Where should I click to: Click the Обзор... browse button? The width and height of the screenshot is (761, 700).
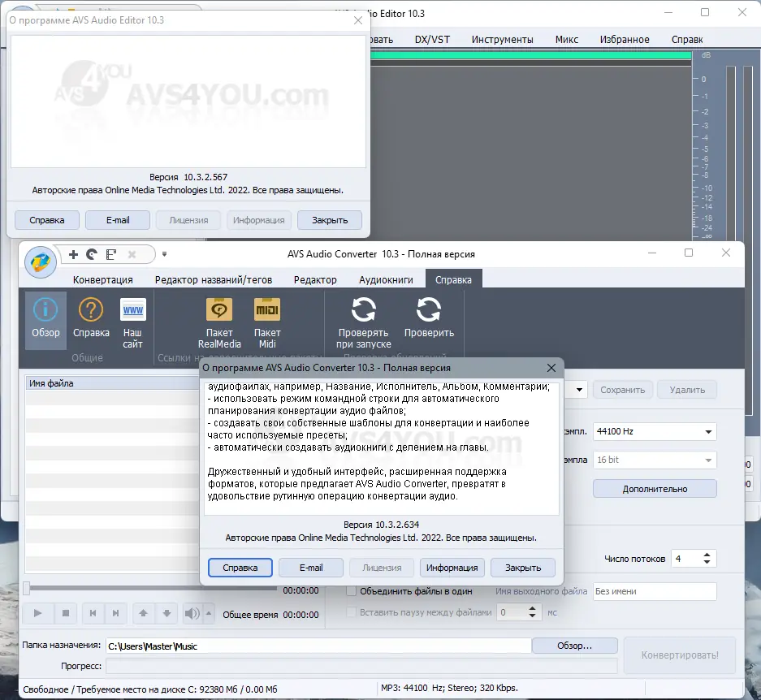pyautogui.click(x=575, y=646)
